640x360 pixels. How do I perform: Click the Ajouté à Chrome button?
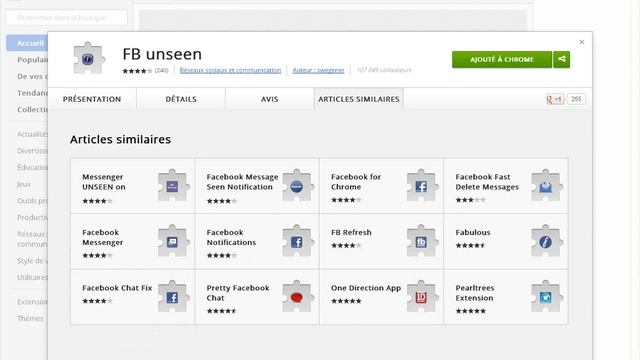click(x=502, y=59)
